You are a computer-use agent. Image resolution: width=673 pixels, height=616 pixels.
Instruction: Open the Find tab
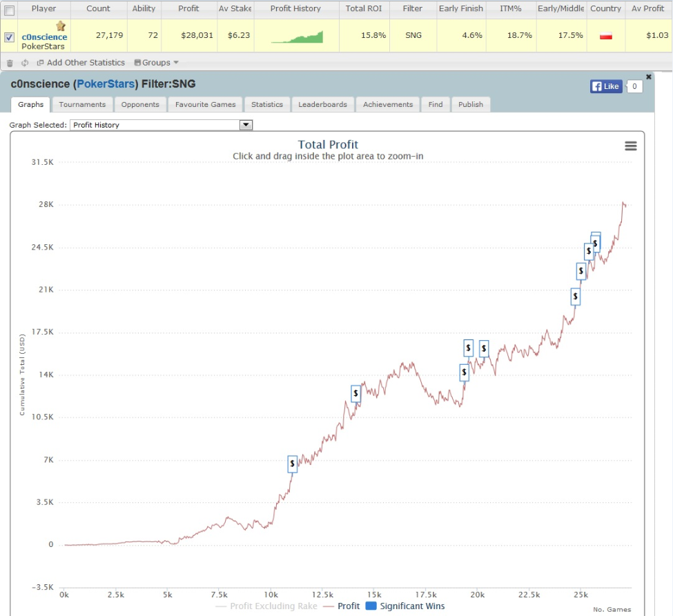point(436,104)
